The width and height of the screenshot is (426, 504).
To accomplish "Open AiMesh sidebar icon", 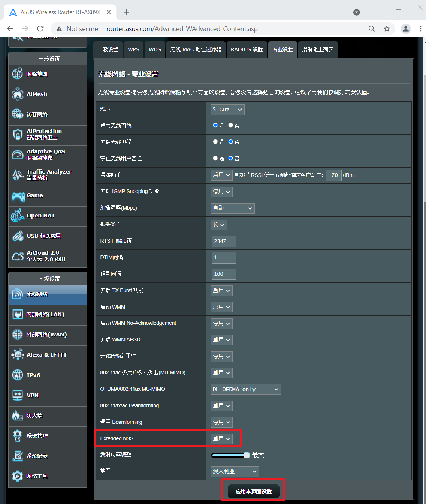I will point(17,94).
